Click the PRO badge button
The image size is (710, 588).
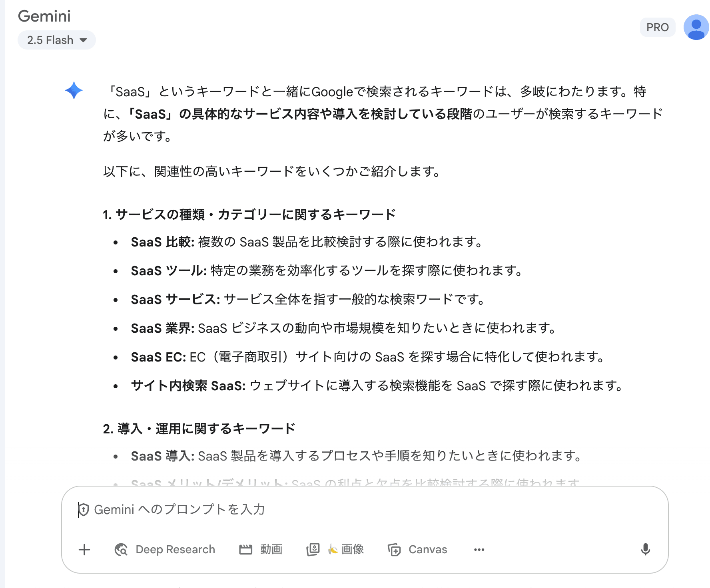pos(657,27)
